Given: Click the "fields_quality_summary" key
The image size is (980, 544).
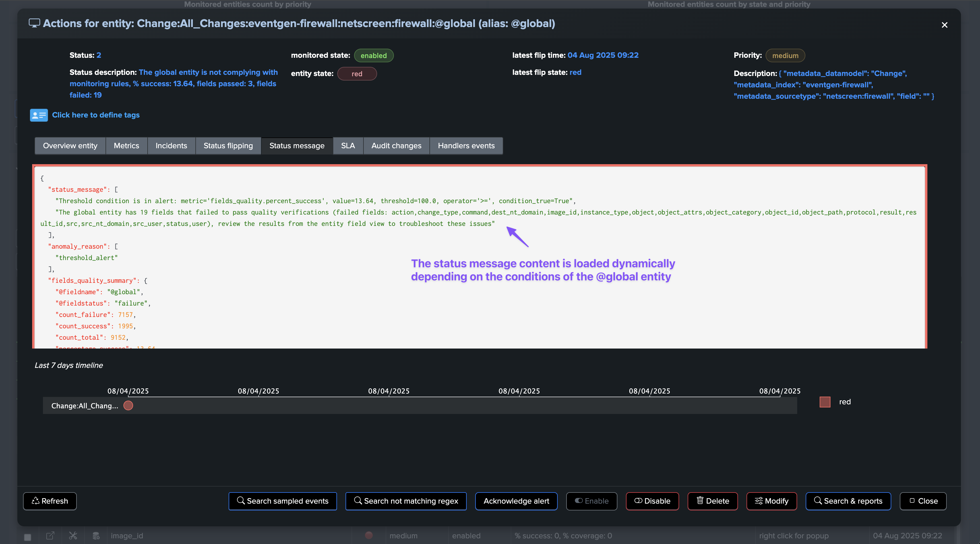Looking at the screenshot, I should pos(92,281).
